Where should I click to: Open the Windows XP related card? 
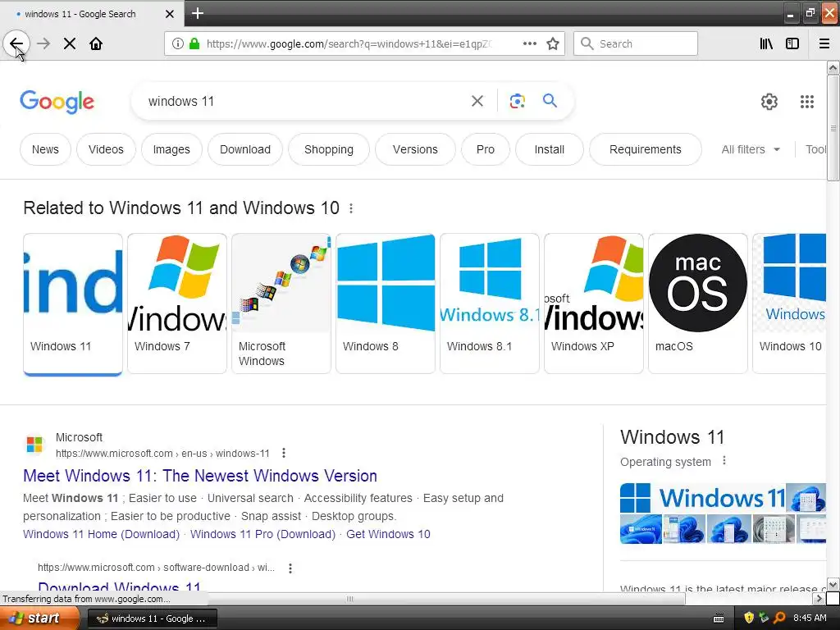[x=594, y=304]
